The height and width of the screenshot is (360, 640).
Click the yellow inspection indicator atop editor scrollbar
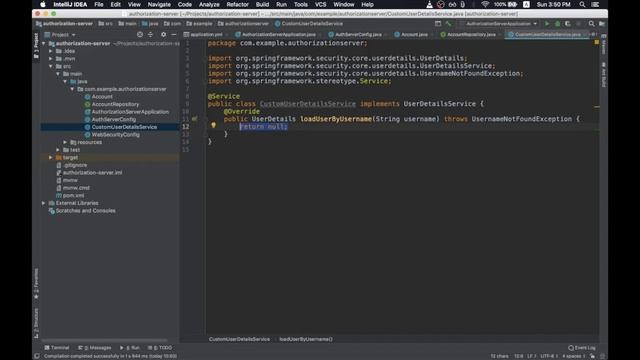(597, 42)
